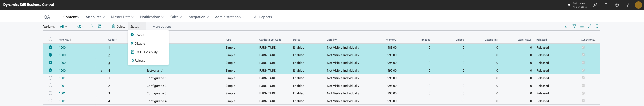
Task: Click the Edit List toolbar icon
Action: tap(100, 26)
